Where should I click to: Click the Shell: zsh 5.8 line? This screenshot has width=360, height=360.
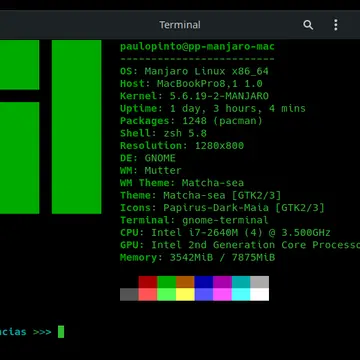(x=163, y=133)
